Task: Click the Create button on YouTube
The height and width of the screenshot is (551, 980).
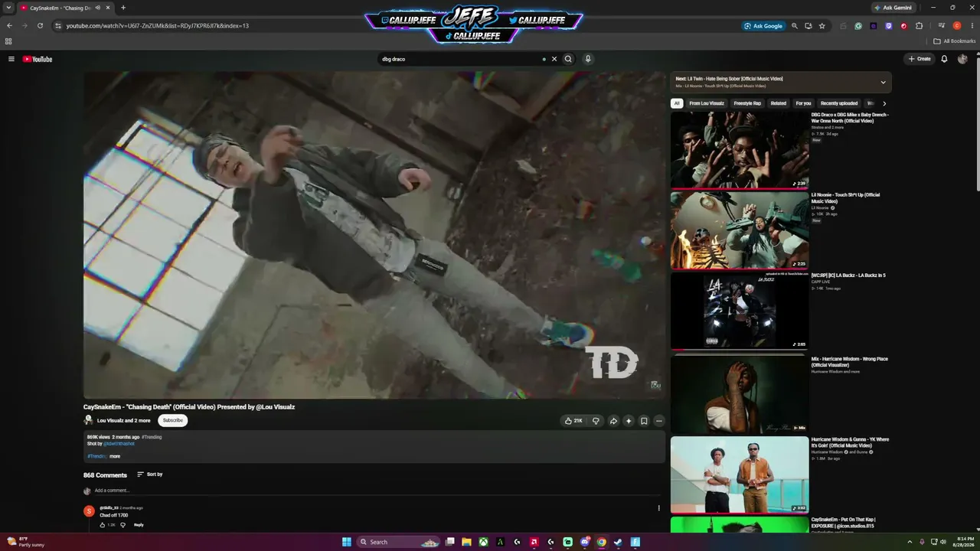Action: pos(920,59)
